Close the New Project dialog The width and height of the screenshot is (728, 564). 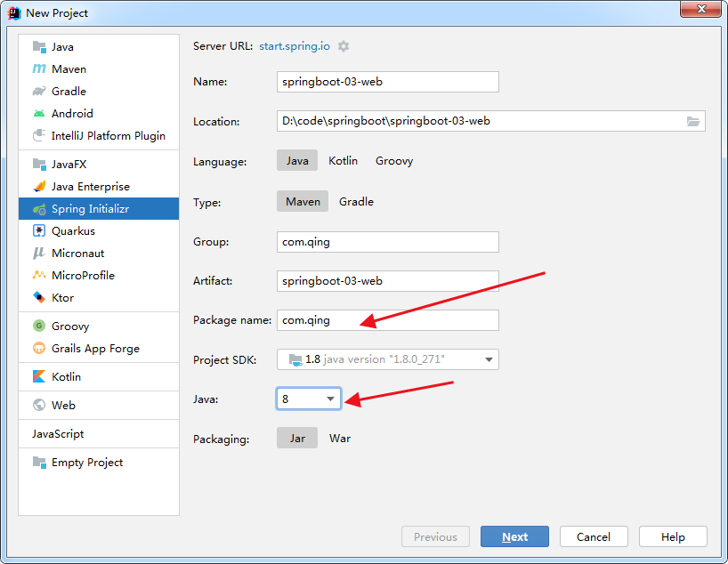[701, 9]
